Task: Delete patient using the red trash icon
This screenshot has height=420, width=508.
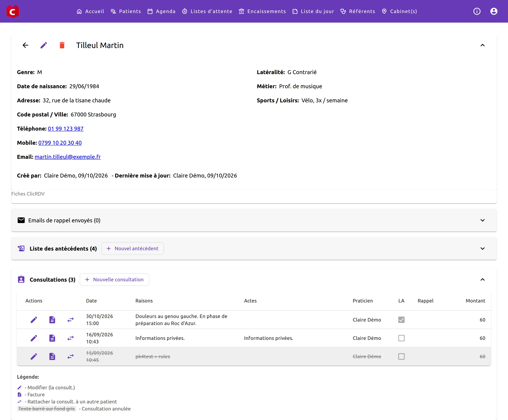Action: pyautogui.click(x=62, y=45)
